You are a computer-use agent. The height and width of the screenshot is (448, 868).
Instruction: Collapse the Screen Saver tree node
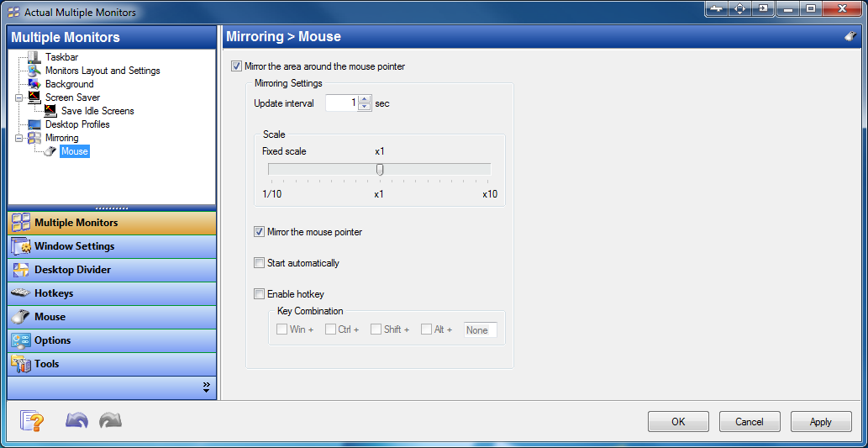point(18,98)
